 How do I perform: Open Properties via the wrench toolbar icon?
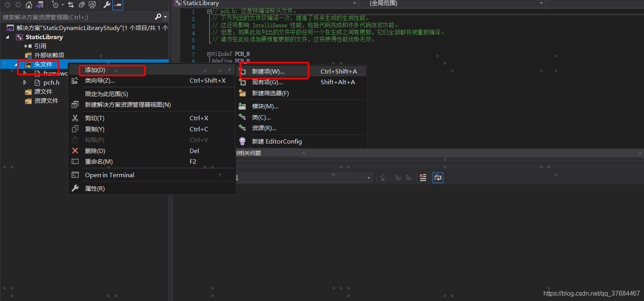pos(107,5)
